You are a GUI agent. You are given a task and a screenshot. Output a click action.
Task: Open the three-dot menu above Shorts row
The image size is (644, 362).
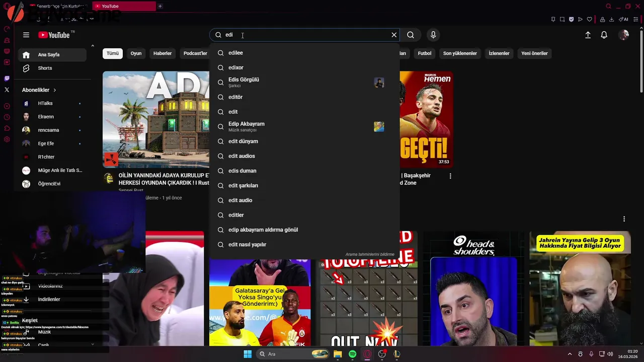click(x=624, y=219)
